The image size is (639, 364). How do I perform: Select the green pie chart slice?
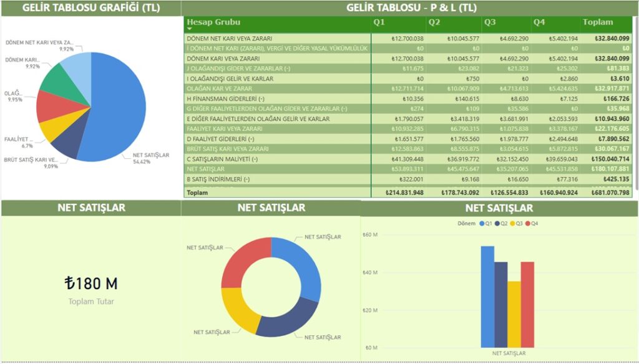click(x=57, y=77)
